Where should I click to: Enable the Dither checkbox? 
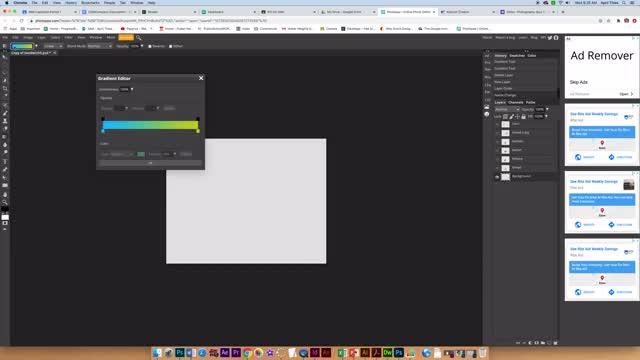(x=170, y=46)
